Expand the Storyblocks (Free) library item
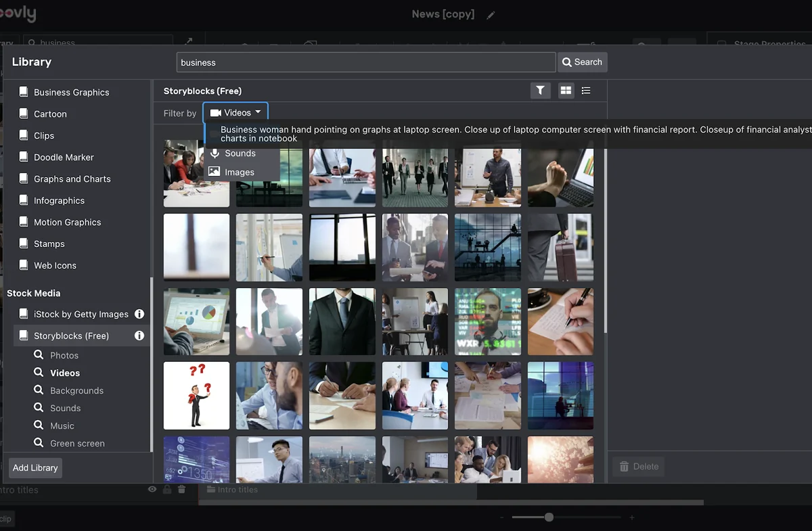Image resolution: width=812 pixels, height=531 pixels. pos(71,336)
